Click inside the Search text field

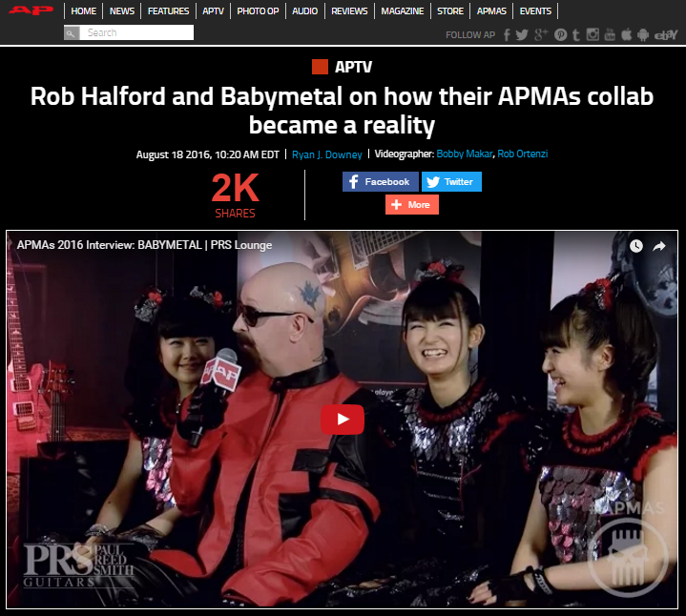[x=136, y=32]
